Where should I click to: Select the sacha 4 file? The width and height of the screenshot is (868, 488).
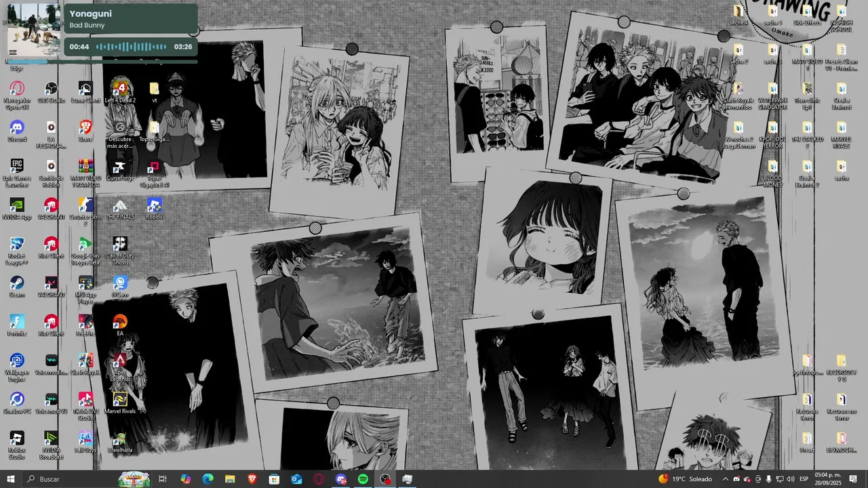pyautogui.click(x=738, y=16)
